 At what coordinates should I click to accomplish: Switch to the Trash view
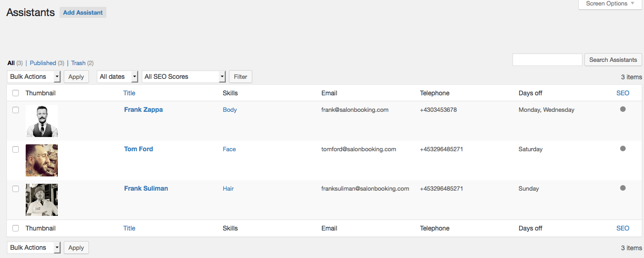(78, 63)
